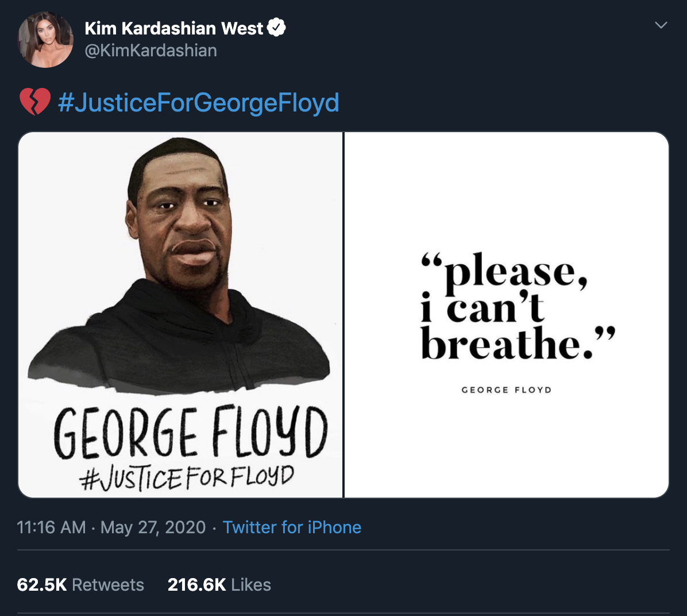Click the May 27, 2020 date
687x616 pixels.
coord(153,527)
